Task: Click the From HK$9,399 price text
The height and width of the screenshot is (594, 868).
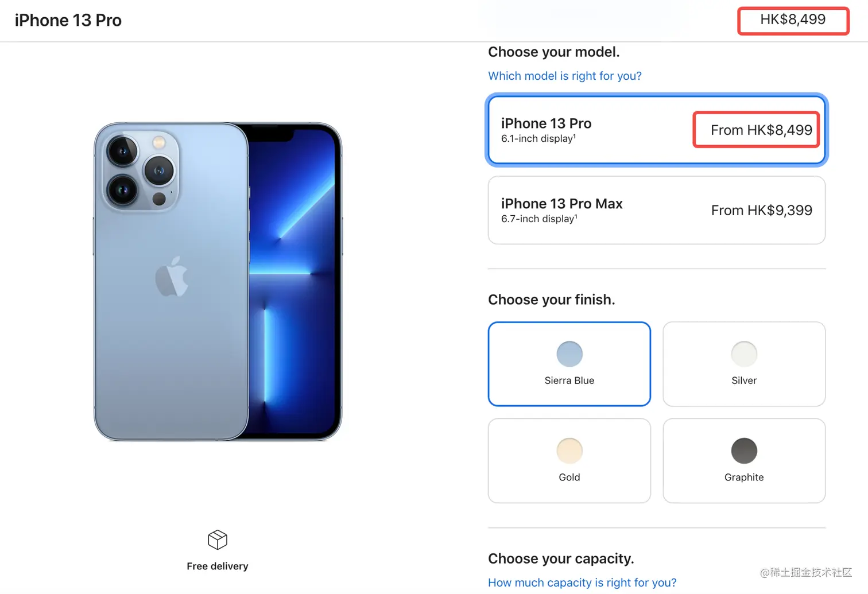Action: 762,211
